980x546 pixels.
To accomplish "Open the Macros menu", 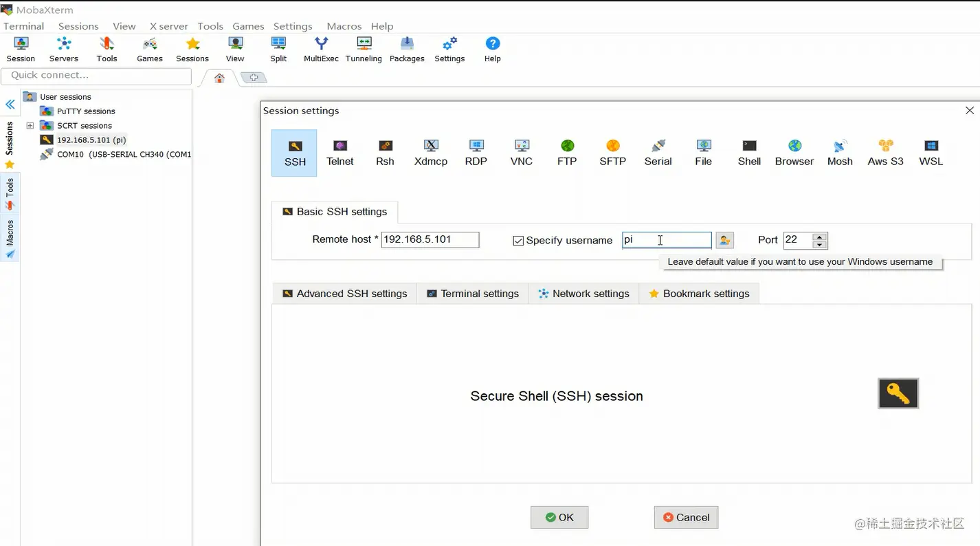I will pyautogui.click(x=344, y=26).
